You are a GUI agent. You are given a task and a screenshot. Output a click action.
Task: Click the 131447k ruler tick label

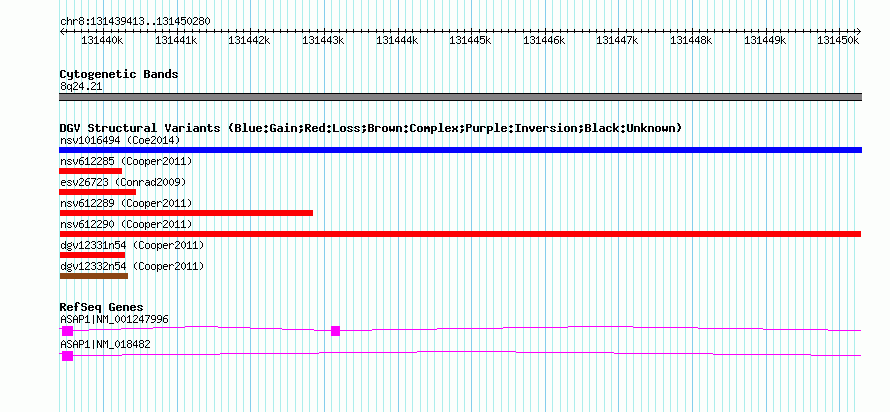[618, 40]
